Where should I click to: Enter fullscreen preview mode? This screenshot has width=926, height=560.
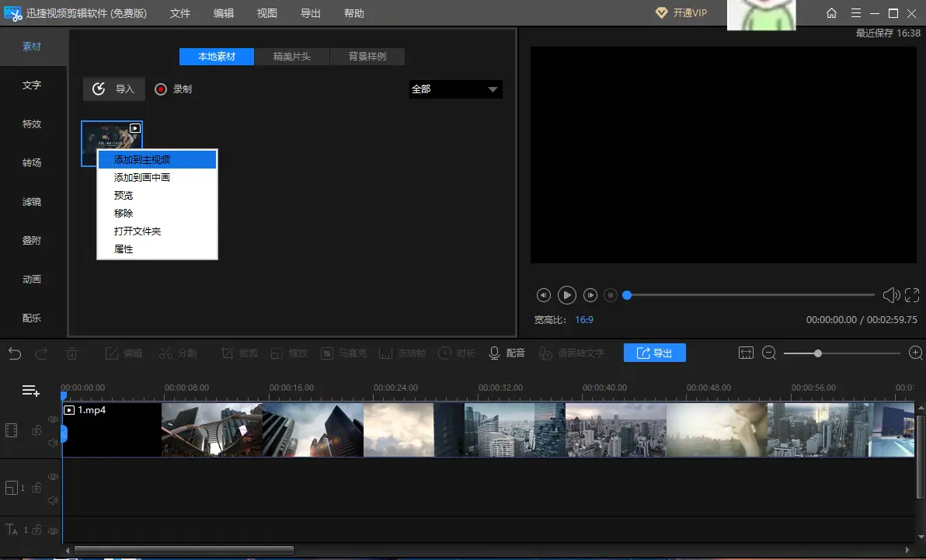(x=912, y=295)
